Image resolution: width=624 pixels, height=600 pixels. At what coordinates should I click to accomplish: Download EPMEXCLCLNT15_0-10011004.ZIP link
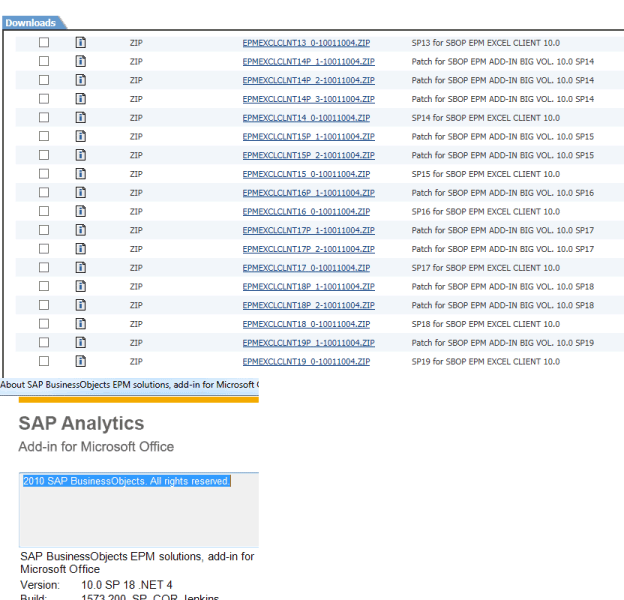[306, 174]
